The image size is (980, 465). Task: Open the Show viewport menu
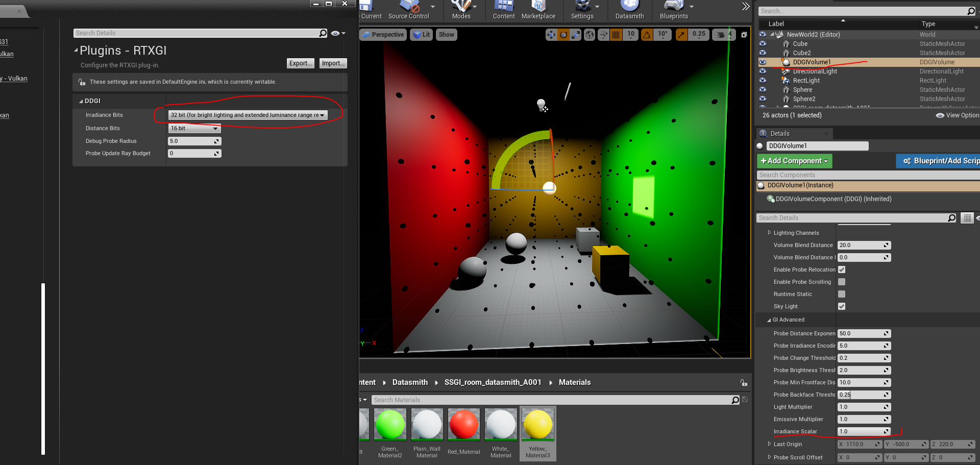click(x=446, y=34)
